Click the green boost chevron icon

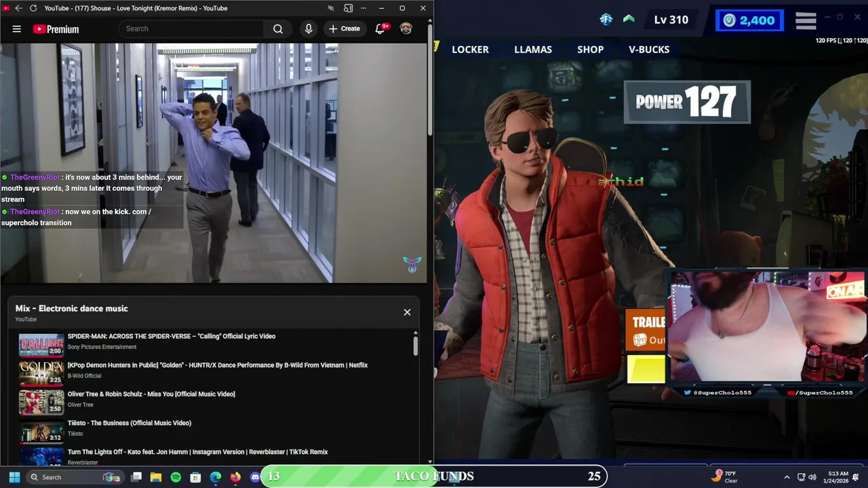click(x=629, y=19)
